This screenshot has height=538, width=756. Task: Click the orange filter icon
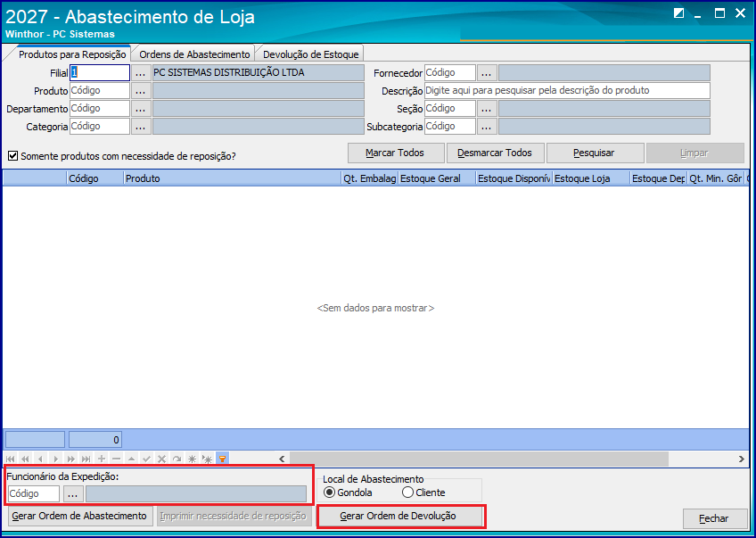tap(222, 459)
